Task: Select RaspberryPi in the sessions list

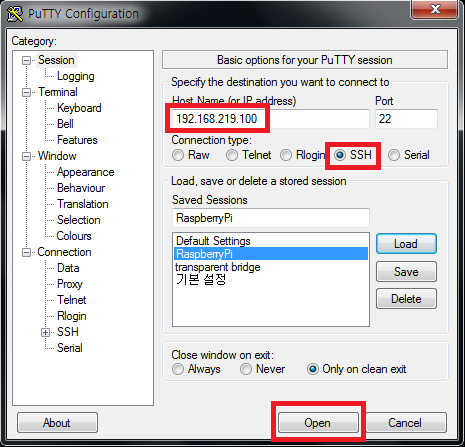Action: (271, 254)
